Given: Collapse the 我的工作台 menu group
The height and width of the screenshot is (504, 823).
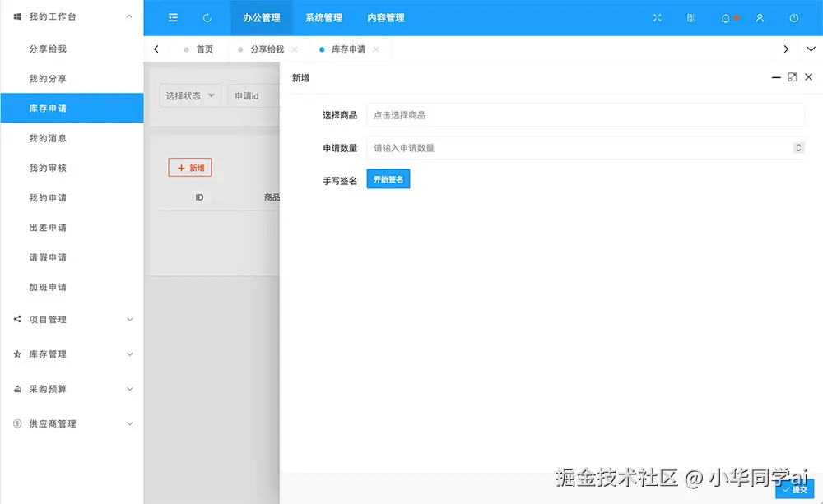Looking at the screenshot, I should (x=129, y=16).
